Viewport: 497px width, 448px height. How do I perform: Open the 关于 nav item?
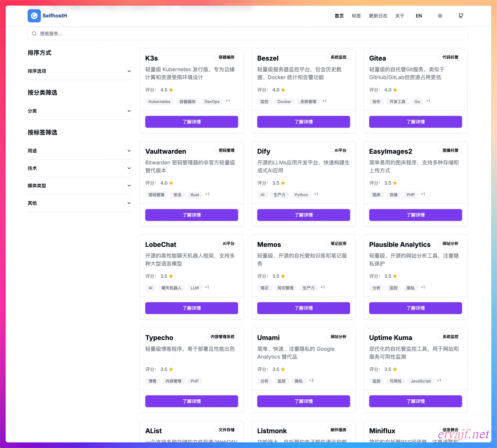click(400, 16)
